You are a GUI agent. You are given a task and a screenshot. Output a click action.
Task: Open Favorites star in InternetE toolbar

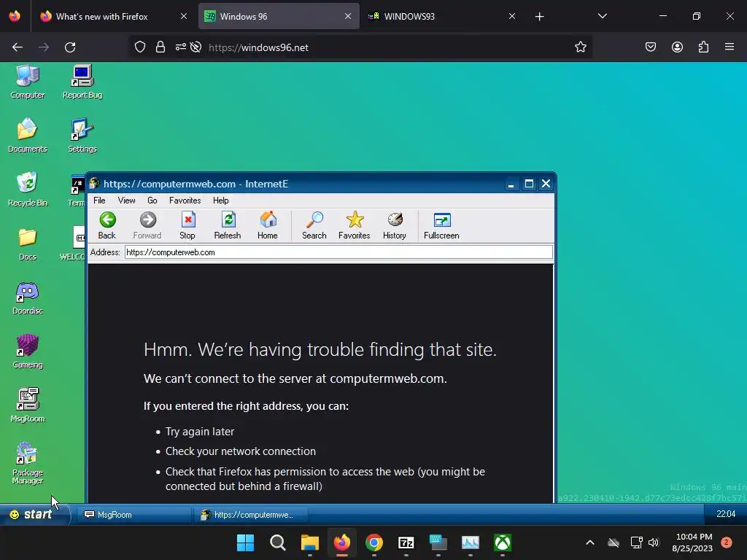click(354, 225)
